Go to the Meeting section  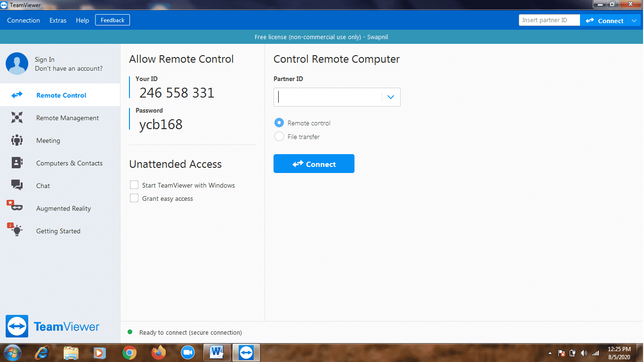click(60, 140)
